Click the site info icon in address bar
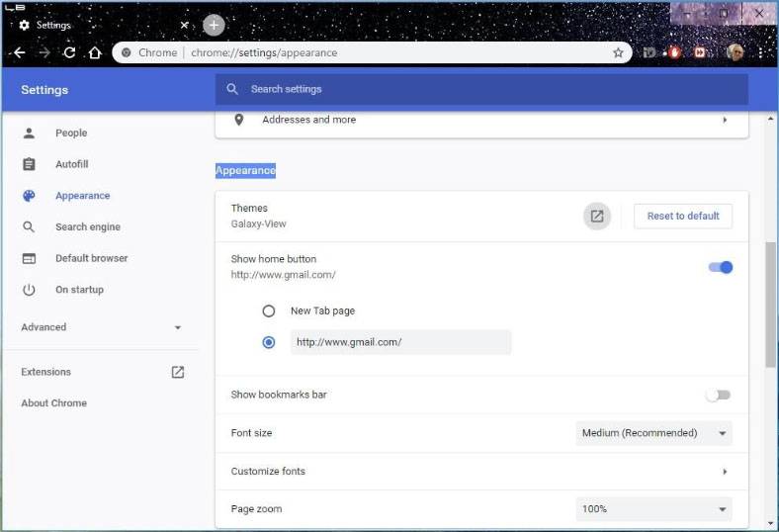779x532 pixels. (127, 52)
